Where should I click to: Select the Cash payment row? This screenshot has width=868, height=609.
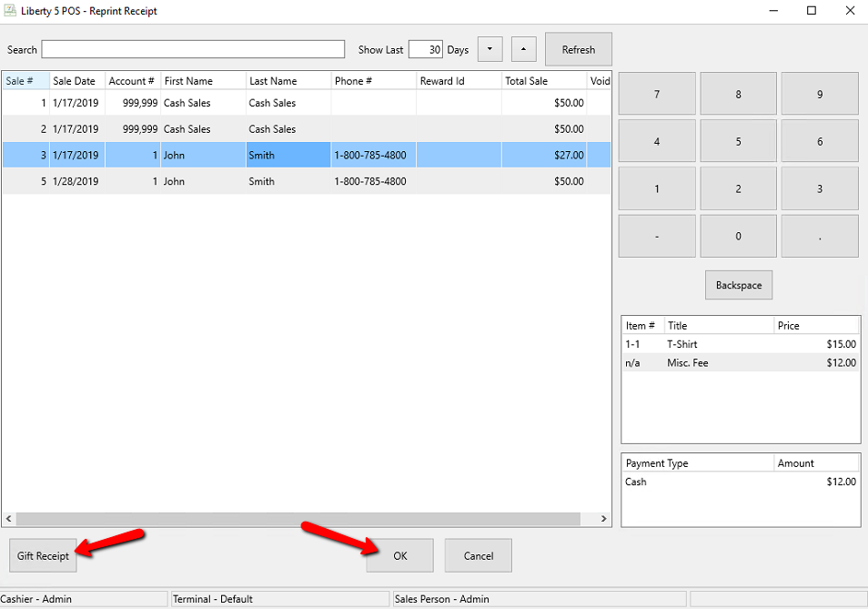coord(741,482)
